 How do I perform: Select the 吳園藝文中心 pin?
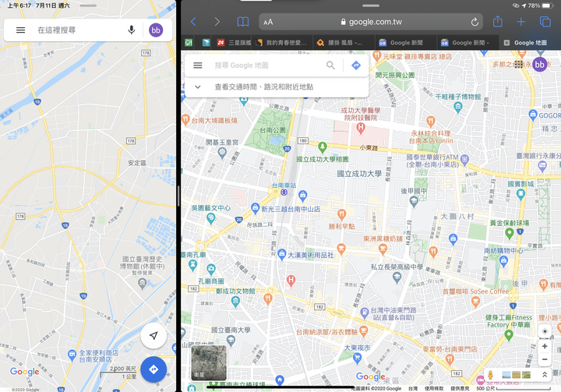pyautogui.click(x=210, y=217)
